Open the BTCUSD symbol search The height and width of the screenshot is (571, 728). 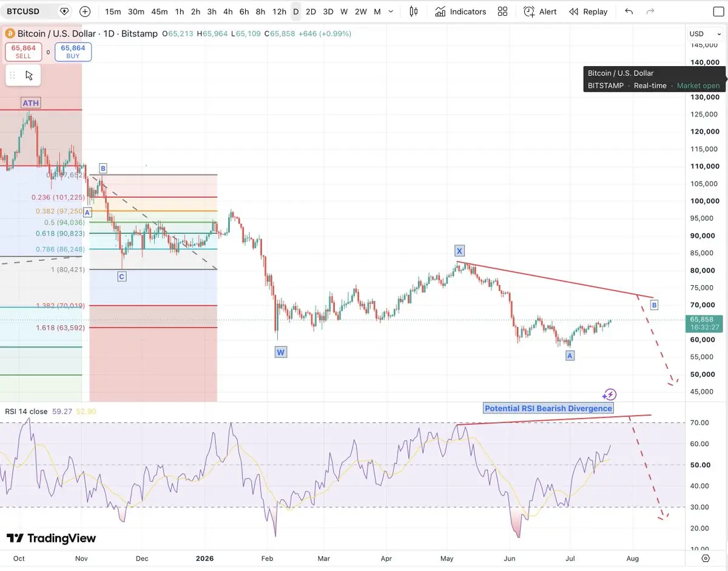[24, 12]
